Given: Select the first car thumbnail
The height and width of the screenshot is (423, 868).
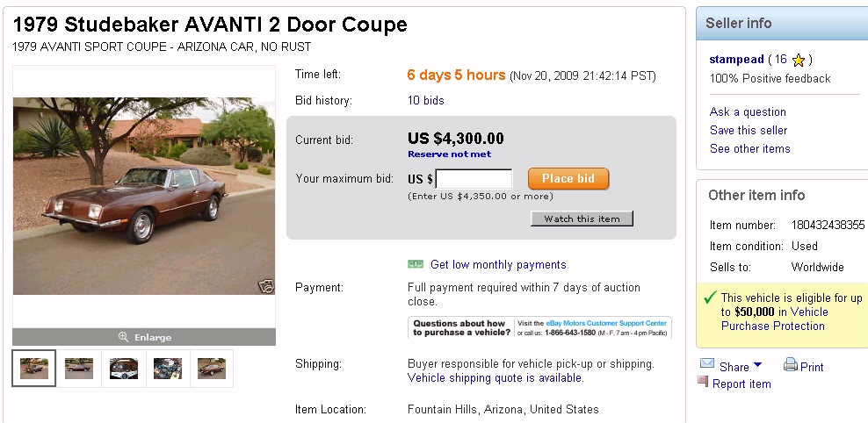Looking at the screenshot, I should coord(34,369).
